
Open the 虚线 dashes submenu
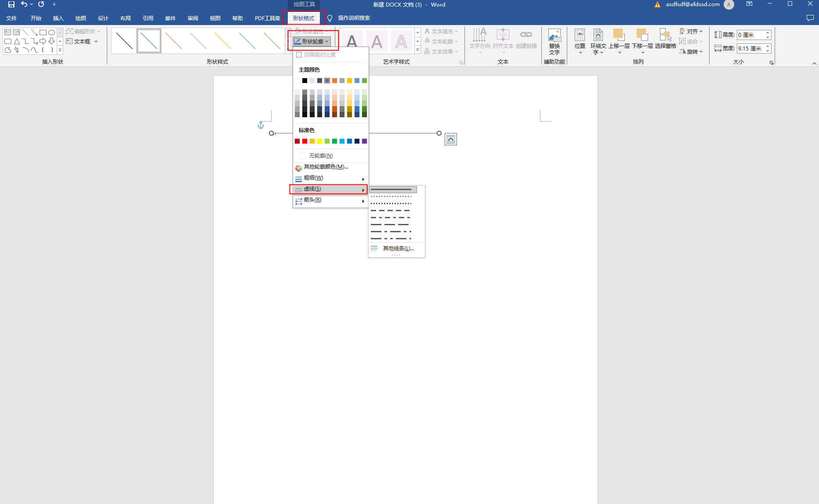click(330, 189)
